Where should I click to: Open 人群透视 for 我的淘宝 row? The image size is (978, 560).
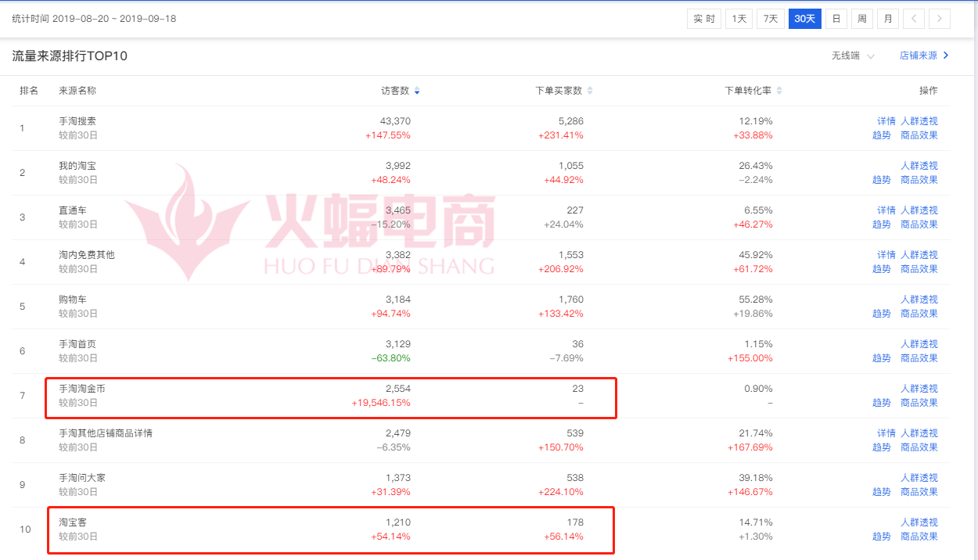tap(919, 166)
